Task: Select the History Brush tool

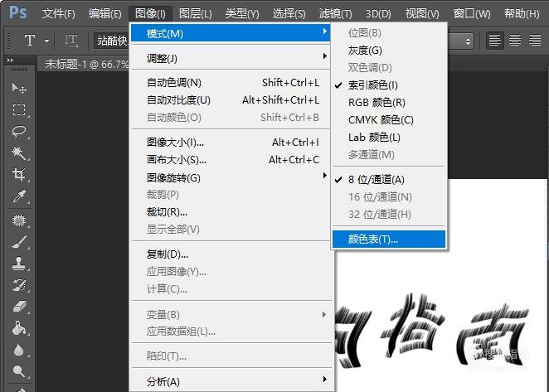Action: point(19,285)
